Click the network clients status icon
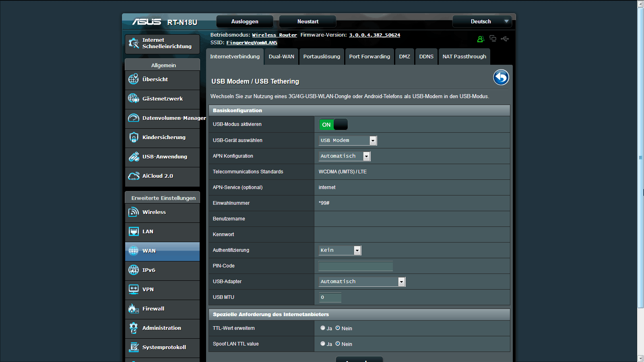This screenshot has height=362, width=644. (x=493, y=39)
